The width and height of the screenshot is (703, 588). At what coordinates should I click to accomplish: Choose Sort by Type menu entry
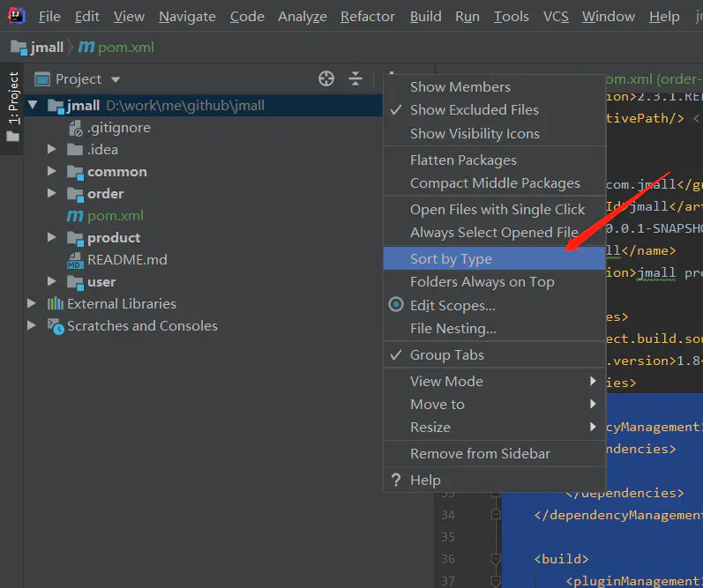tap(451, 259)
